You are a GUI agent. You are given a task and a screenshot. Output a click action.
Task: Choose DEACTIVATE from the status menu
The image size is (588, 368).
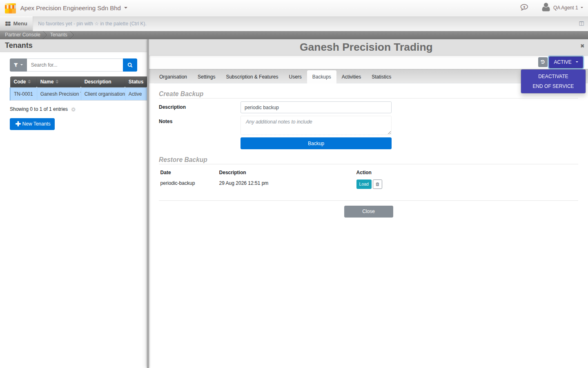(553, 76)
